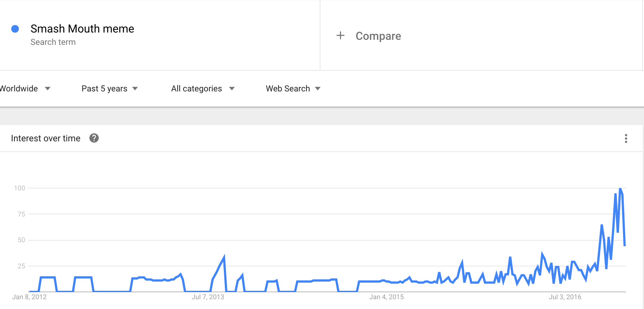Open the Interest over time help icon
644x309 pixels.
click(x=94, y=138)
